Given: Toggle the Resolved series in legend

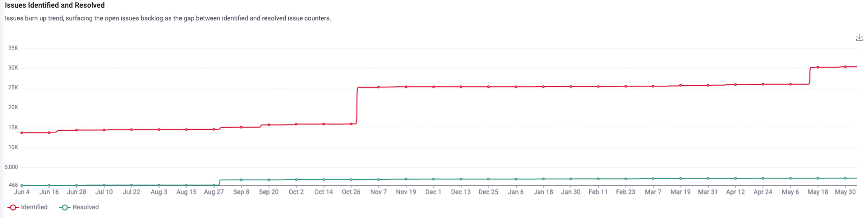Looking at the screenshot, I should 79,207.
